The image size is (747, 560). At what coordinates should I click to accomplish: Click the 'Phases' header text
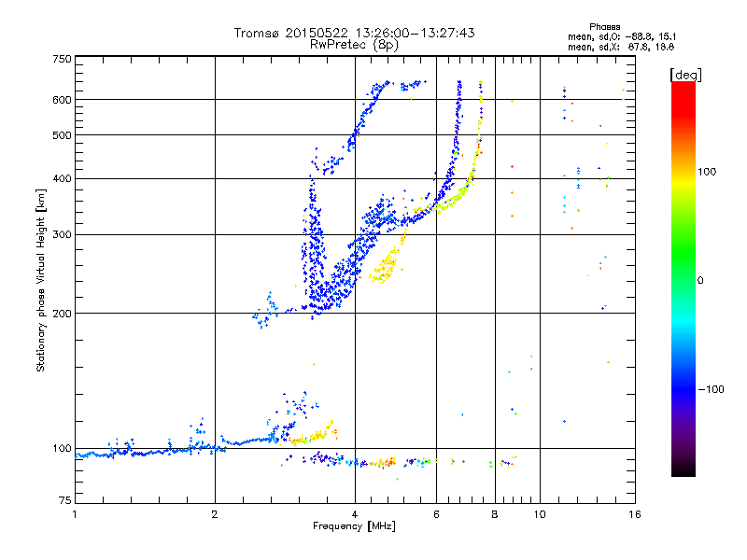[x=604, y=27]
